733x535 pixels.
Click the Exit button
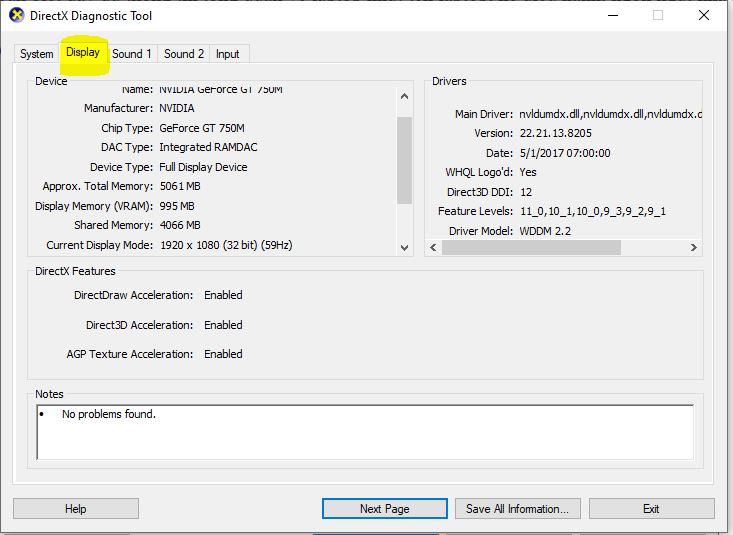click(651, 508)
